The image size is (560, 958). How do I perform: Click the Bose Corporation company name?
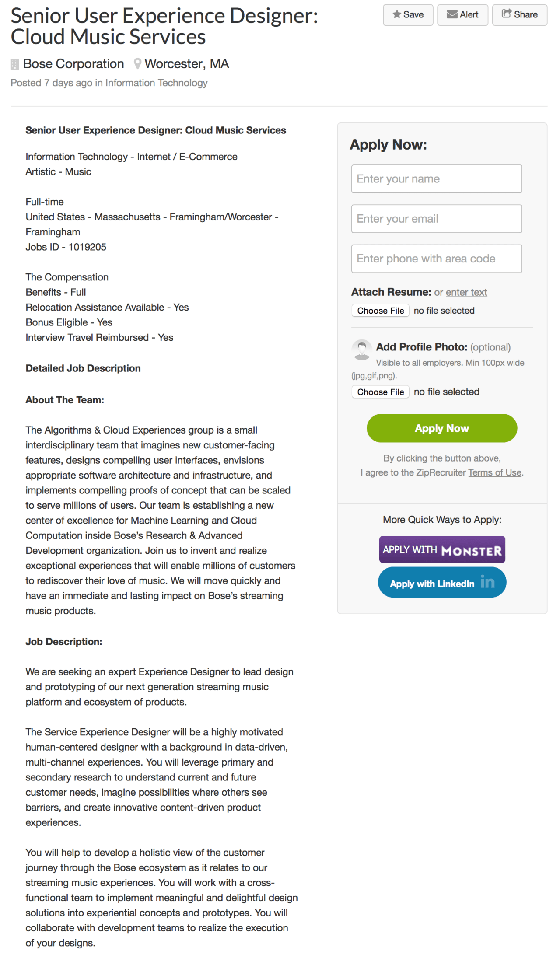tap(73, 64)
